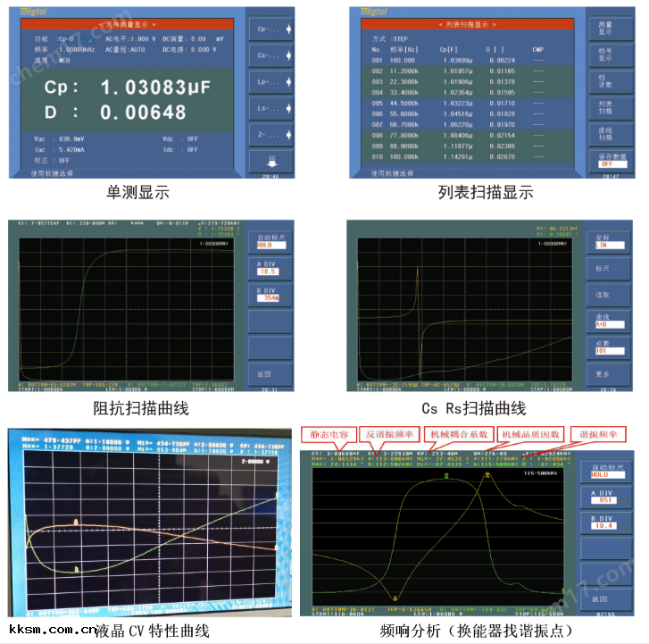This screenshot has width=649, height=644.
Task: Open the 曲线 A+B selector
Action: point(609,321)
